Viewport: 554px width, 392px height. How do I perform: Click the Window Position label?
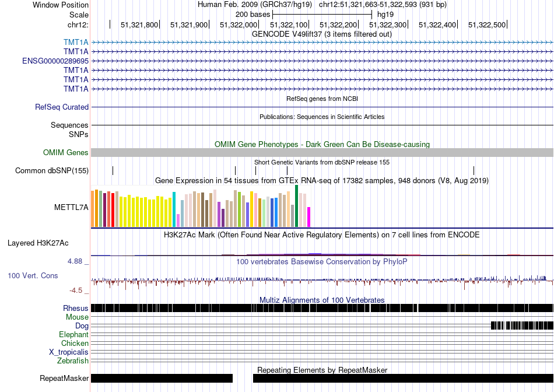pos(61,5)
